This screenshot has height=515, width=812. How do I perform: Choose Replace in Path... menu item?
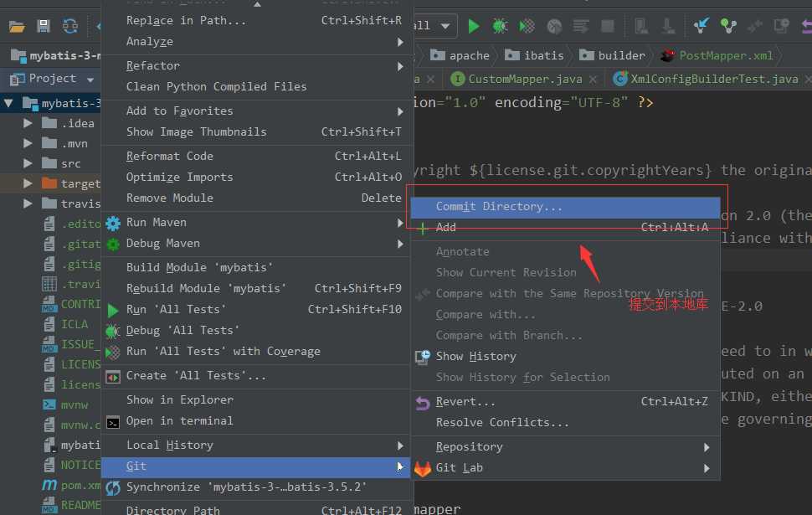(256, 21)
